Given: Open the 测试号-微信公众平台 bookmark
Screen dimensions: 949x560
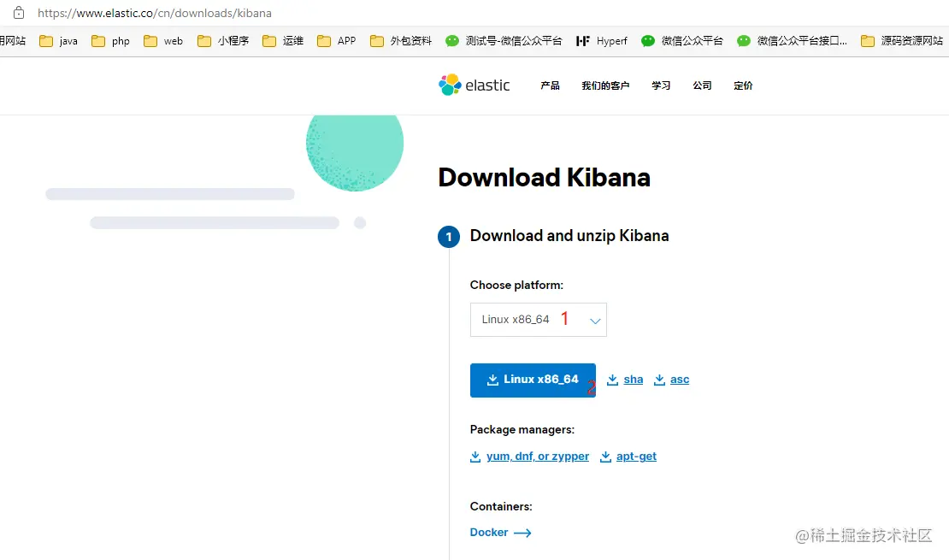Looking at the screenshot, I should (x=504, y=40).
